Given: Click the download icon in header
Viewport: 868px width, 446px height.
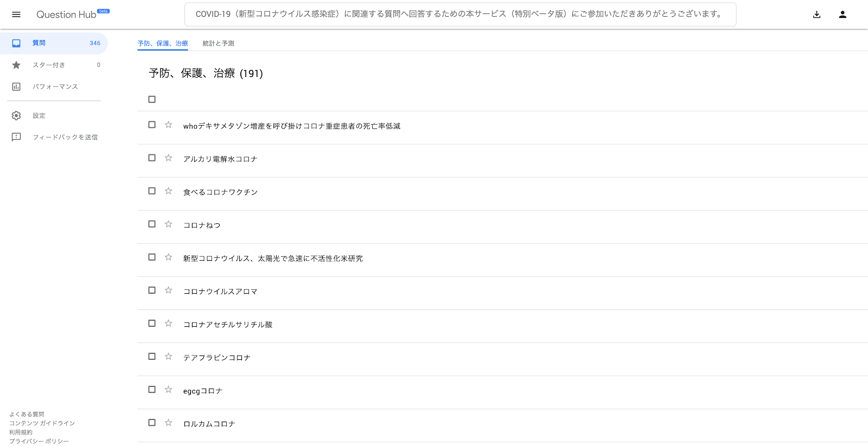Looking at the screenshot, I should tap(816, 15).
